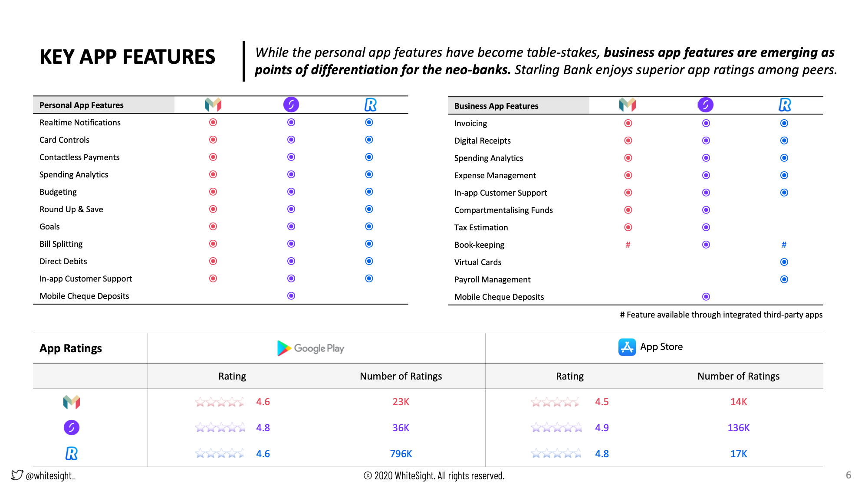Viewport: 868px width, 488px height.
Task: Click the Revolut logo in App Ratings table
Action: pos(72,454)
